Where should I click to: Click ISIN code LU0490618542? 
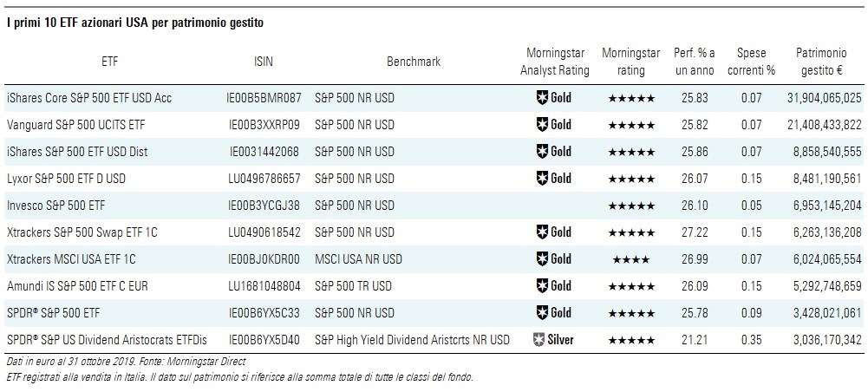pos(264,232)
